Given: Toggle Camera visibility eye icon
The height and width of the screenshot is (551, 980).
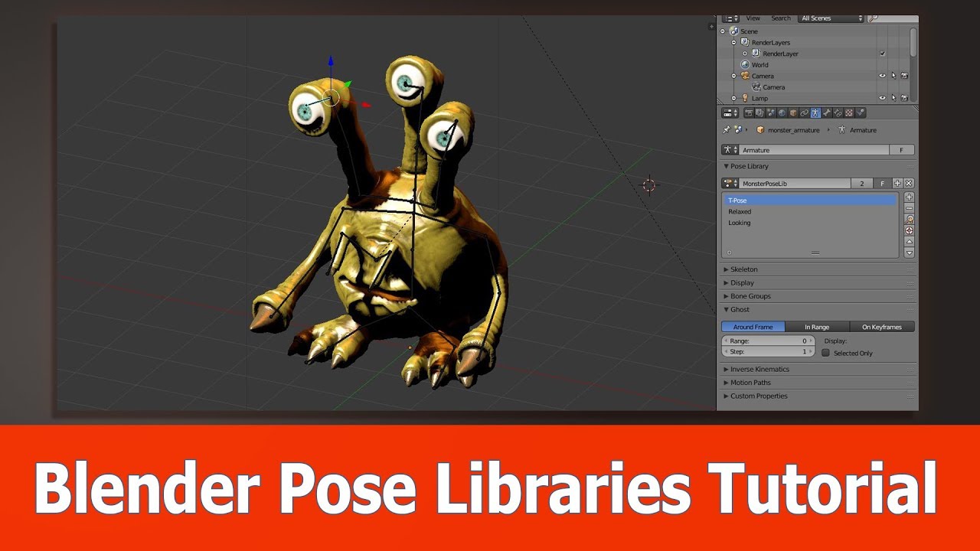Looking at the screenshot, I should [x=882, y=76].
